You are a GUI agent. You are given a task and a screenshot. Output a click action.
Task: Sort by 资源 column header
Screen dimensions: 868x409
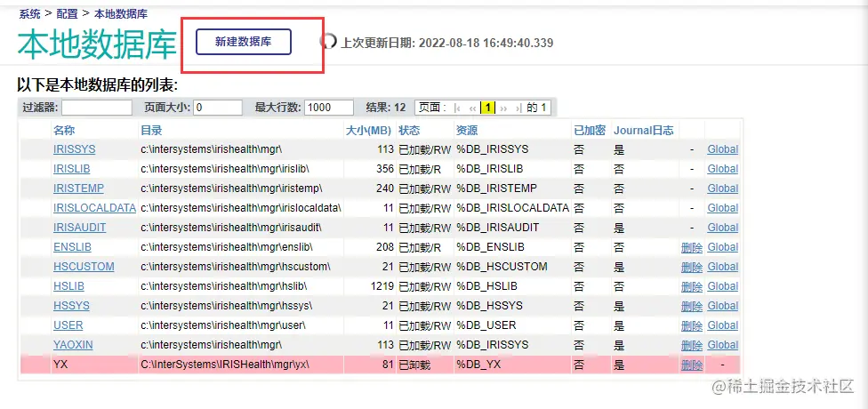coord(467,131)
